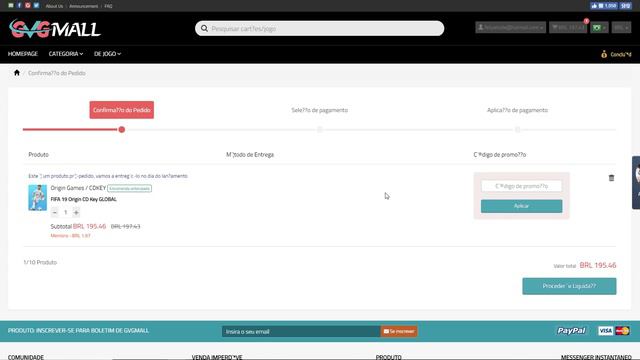Click the Origin Games / CDKEY label
This screenshot has width=640, height=360.
78,188
